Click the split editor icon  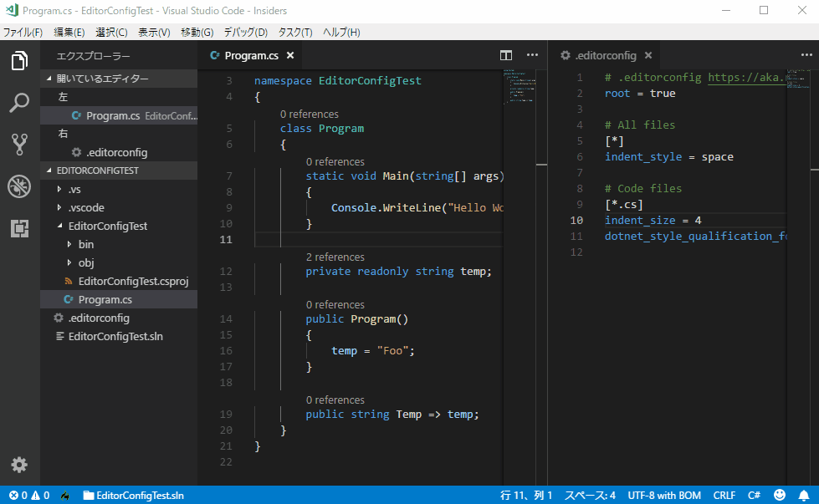click(505, 55)
